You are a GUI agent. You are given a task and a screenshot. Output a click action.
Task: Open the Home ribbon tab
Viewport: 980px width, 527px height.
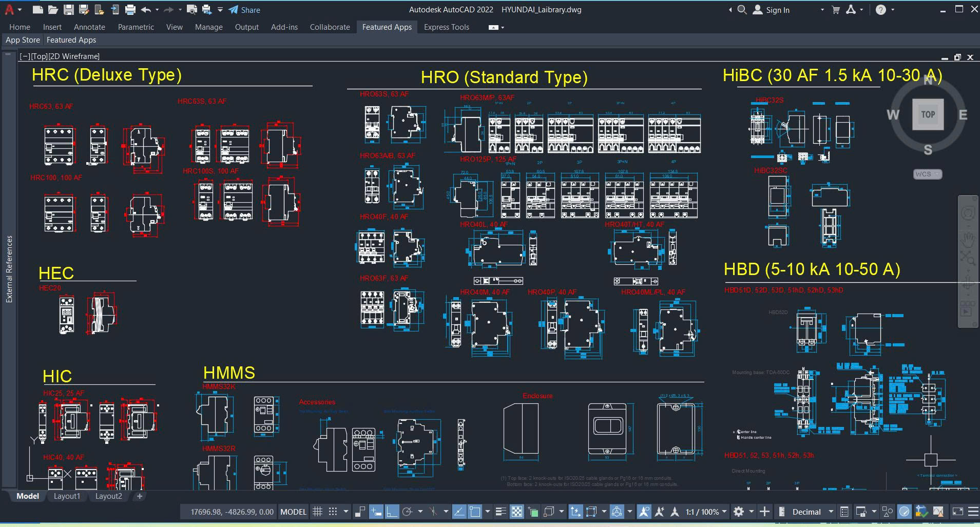pos(20,27)
